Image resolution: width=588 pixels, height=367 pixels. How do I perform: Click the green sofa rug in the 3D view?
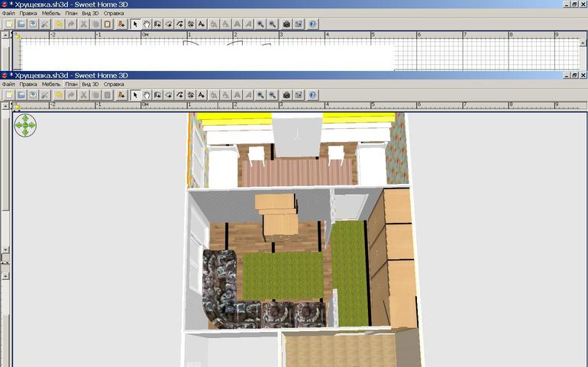click(x=283, y=276)
